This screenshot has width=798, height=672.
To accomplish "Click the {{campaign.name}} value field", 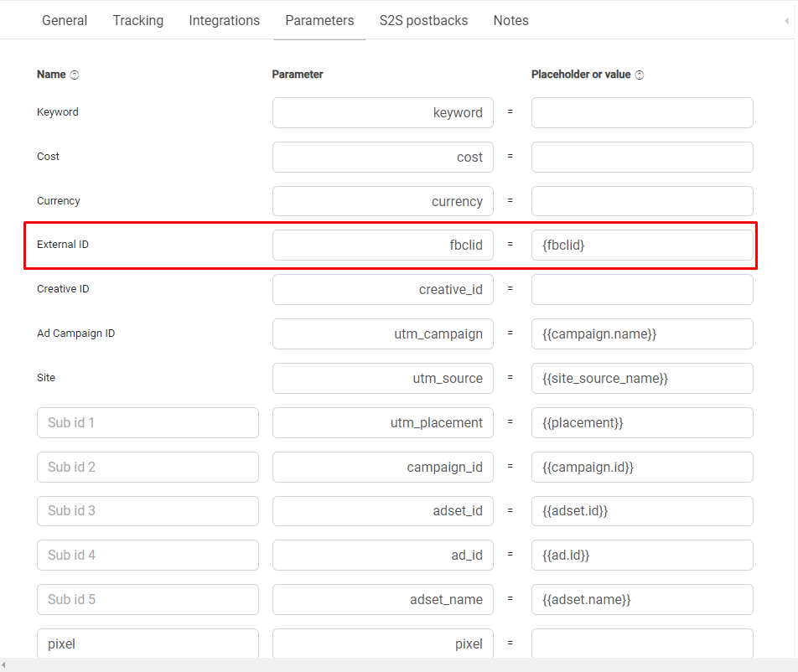I will [x=642, y=333].
